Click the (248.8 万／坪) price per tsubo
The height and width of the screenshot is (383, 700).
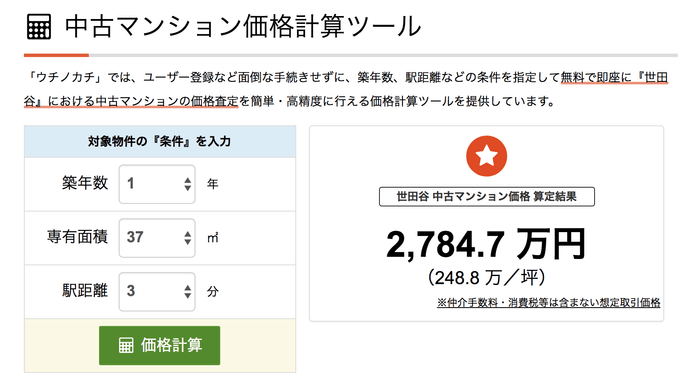pyautogui.click(x=486, y=278)
